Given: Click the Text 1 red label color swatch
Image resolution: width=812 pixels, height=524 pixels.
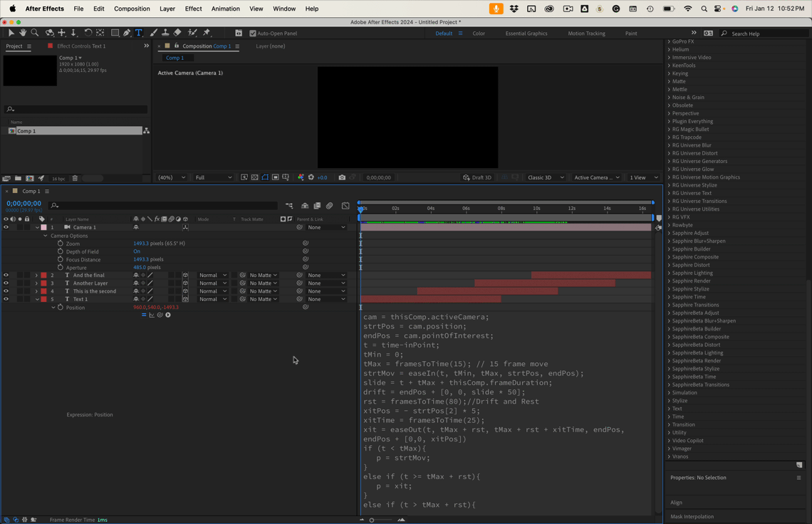Looking at the screenshot, I should pyautogui.click(x=44, y=299).
